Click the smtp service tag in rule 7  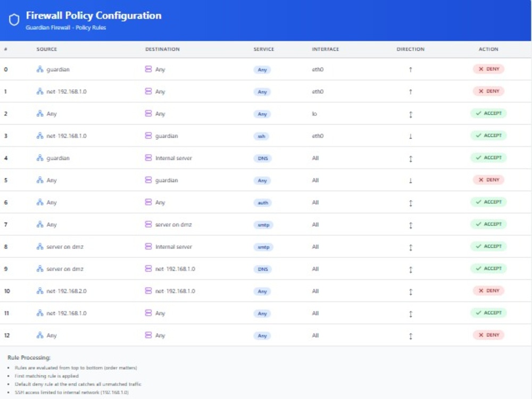coord(263,225)
